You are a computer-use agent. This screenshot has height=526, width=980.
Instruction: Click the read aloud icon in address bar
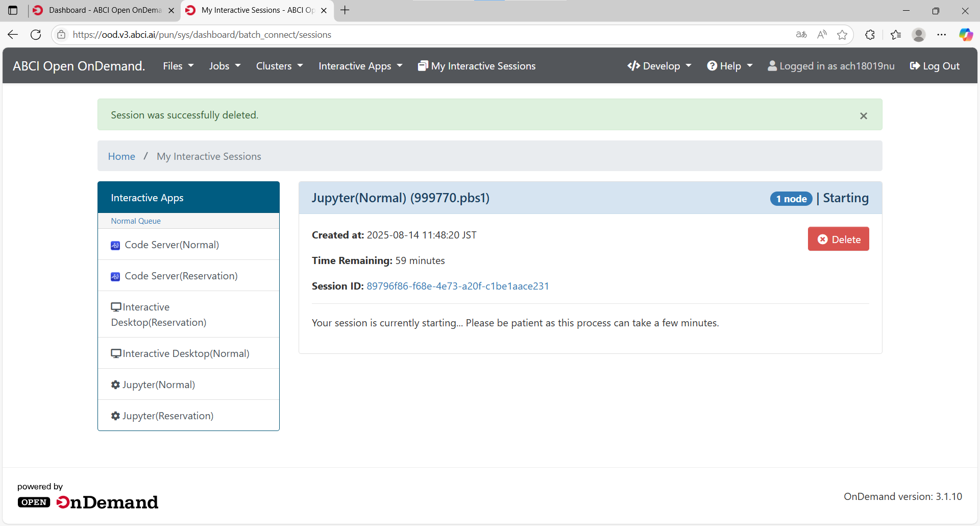point(822,35)
